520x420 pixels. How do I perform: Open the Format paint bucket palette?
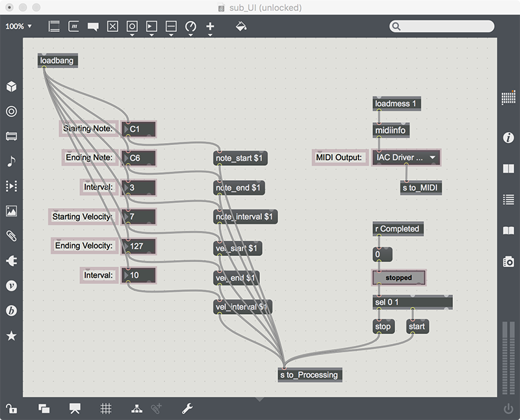pyautogui.click(x=241, y=26)
